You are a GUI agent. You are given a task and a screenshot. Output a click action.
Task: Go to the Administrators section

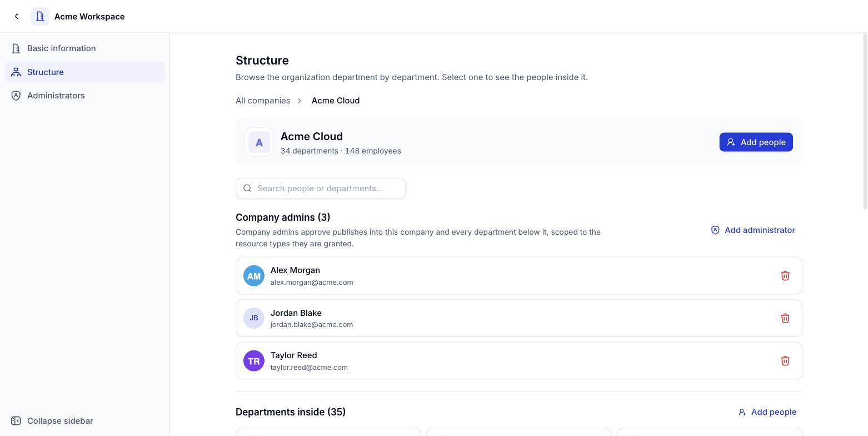(85, 96)
